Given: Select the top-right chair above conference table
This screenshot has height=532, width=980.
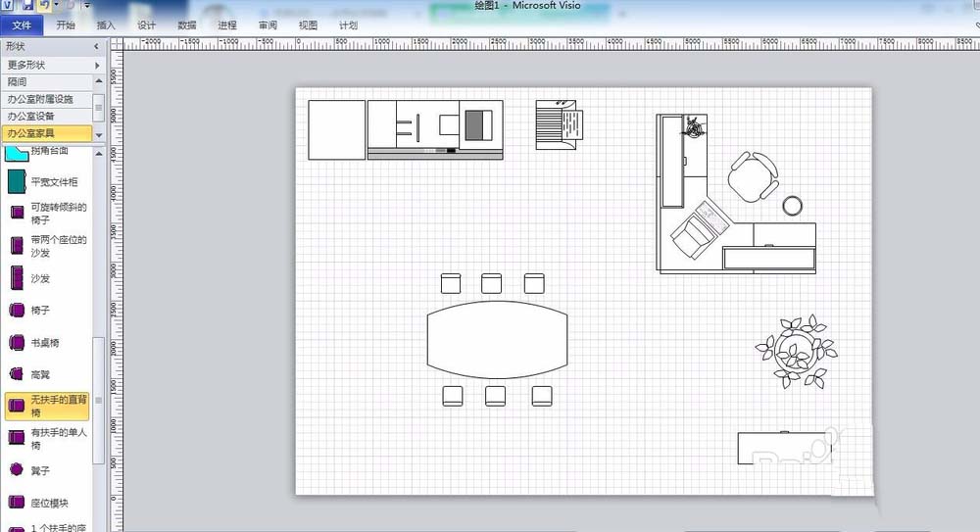Looking at the screenshot, I should pyautogui.click(x=534, y=283).
